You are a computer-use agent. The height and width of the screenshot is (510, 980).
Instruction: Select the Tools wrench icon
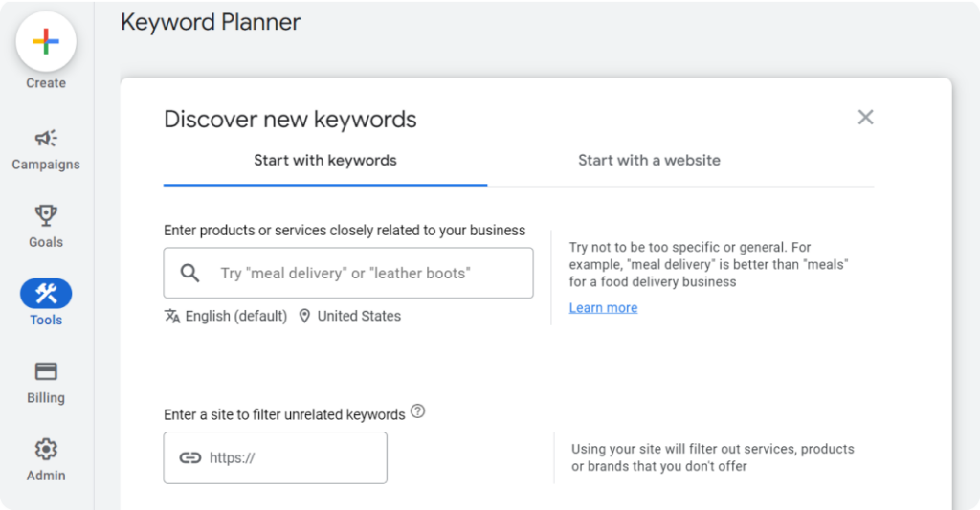46,293
